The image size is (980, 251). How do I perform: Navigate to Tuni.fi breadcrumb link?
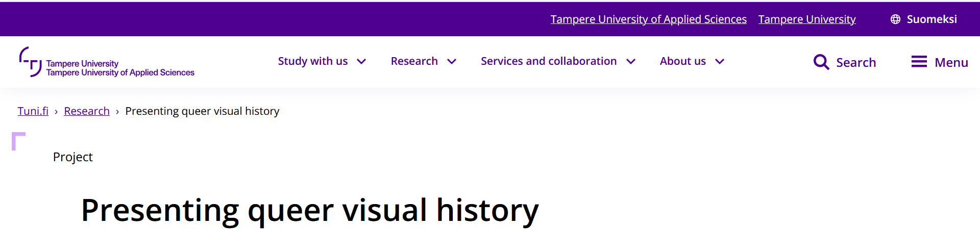coord(33,111)
